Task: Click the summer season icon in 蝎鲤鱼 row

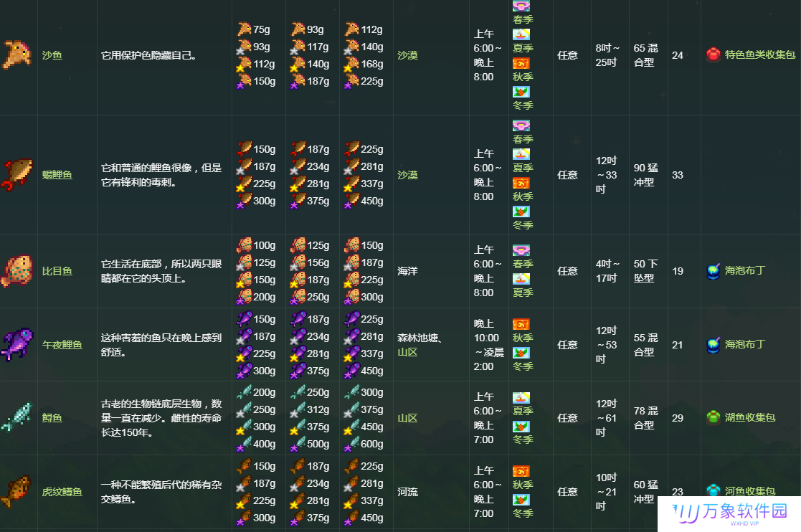Action: click(521, 154)
